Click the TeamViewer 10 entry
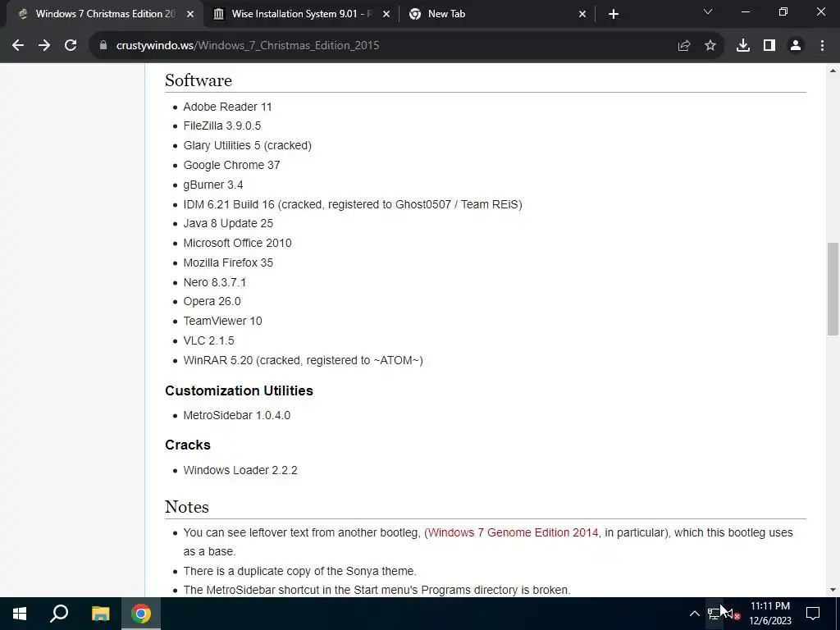The width and height of the screenshot is (840, 630). [222, 321]
